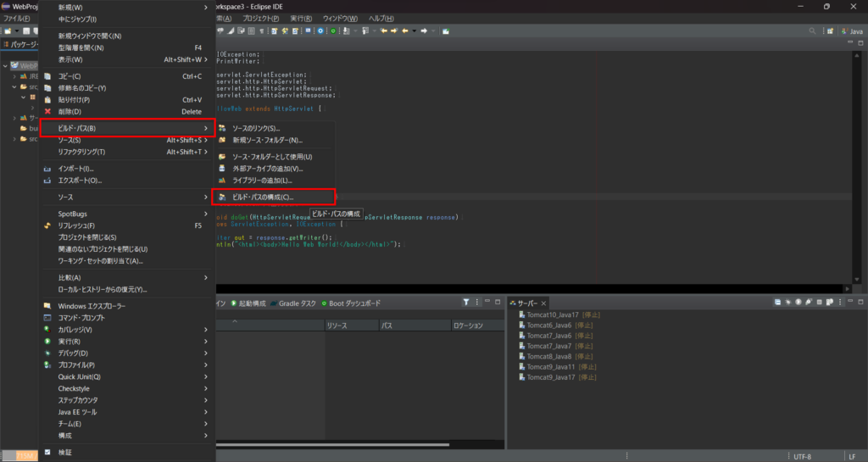
Task: Click the コマンド・プロンプト terminal icon
Action: click(x=47, y=318)
